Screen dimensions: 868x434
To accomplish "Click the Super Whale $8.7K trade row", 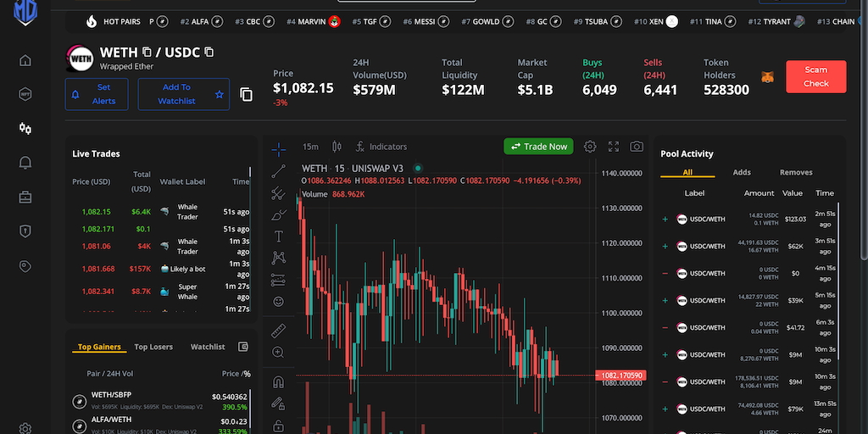I will (160, 292).
